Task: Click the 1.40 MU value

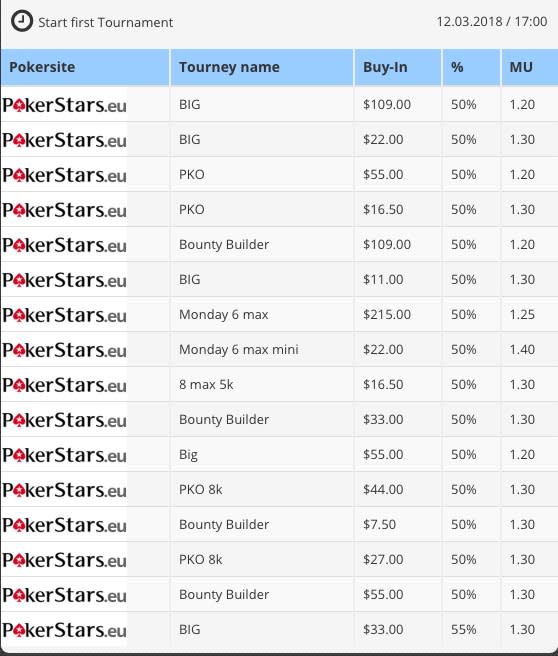Action: coord(522,349)
